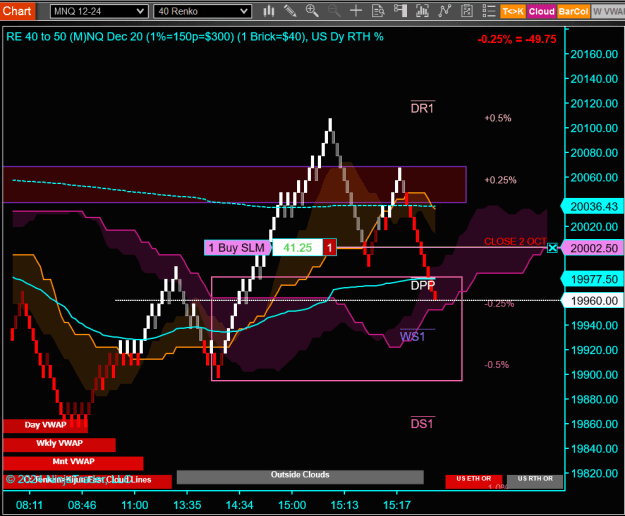Click the 19820.00 price axis label
Image resolution: width=625 pixels, height=516 pixels.
pyautogui.click(x=594, y=473)
